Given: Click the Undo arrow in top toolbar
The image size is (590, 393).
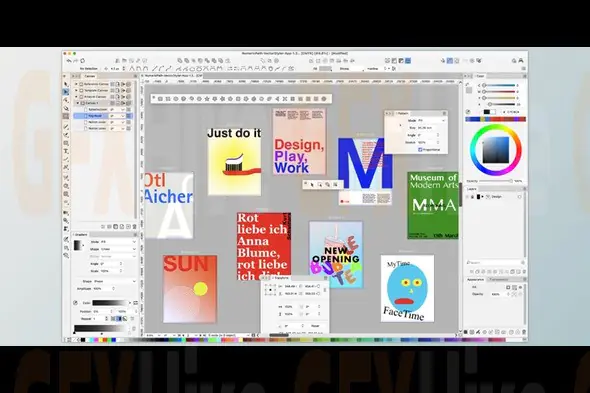Looking at the screenshot, I should [x=69, y=61].
